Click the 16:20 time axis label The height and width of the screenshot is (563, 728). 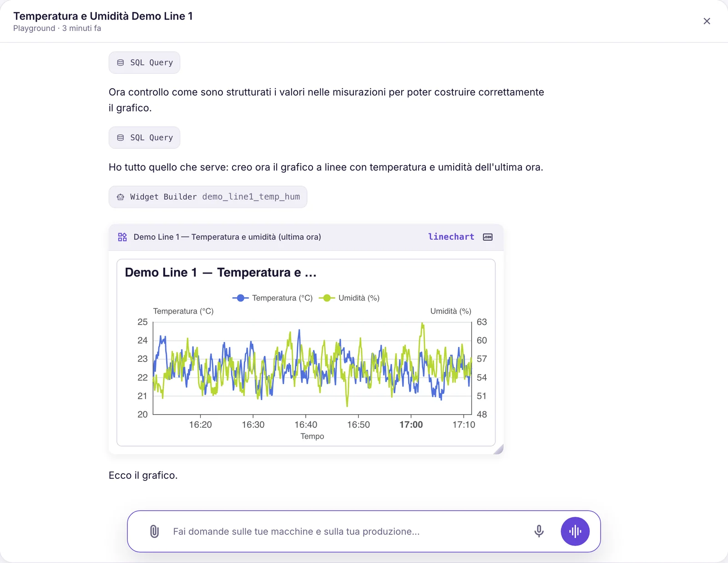[x=200, y=425]
